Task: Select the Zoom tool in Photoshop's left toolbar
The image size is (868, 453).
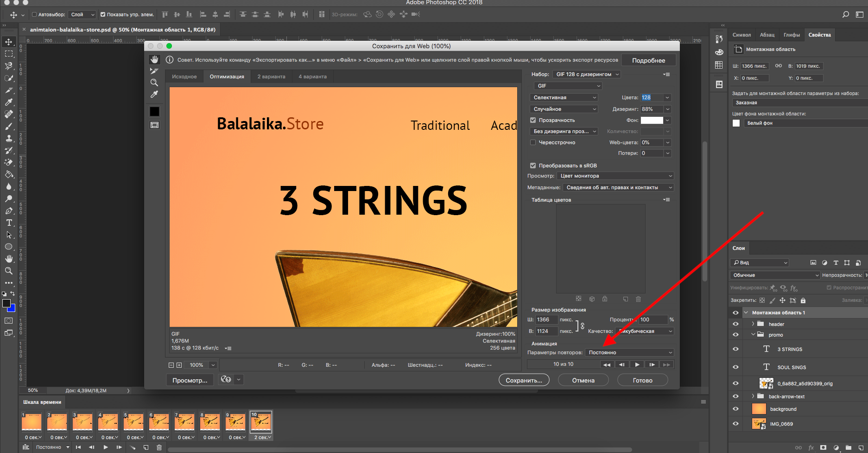Action: (x=9, y=271)
